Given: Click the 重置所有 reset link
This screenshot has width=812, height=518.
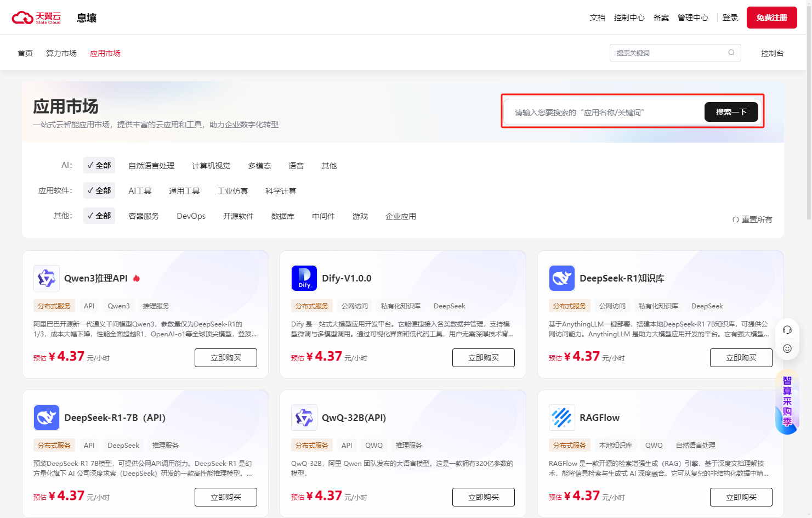Looking at the screenshot, I should 752,219.
